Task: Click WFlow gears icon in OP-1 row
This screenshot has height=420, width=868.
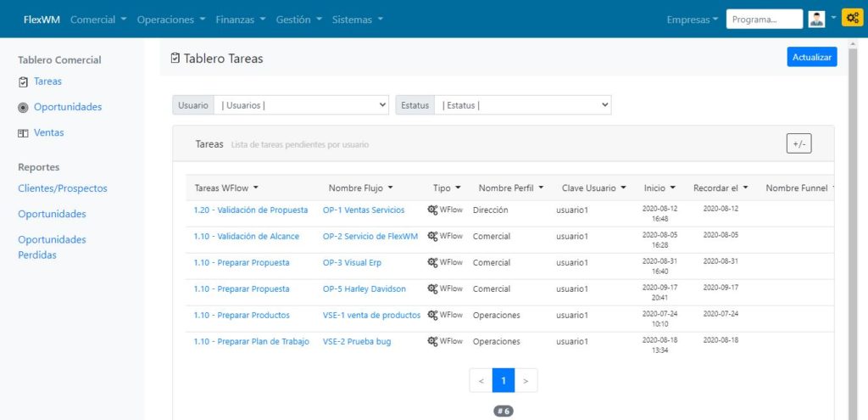Action: coord(432,210)
